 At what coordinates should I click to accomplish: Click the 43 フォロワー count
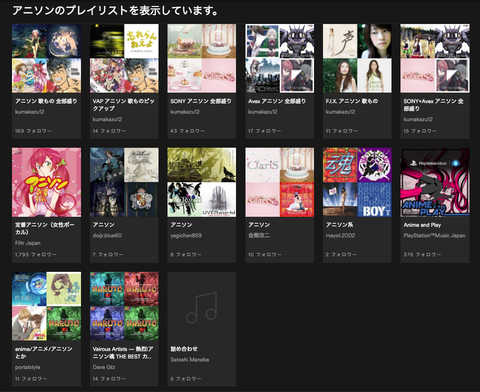click(x=187, y=131)
